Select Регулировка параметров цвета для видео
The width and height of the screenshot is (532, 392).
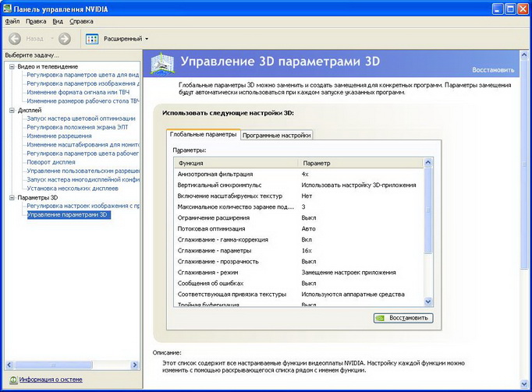tap(83, 75)
